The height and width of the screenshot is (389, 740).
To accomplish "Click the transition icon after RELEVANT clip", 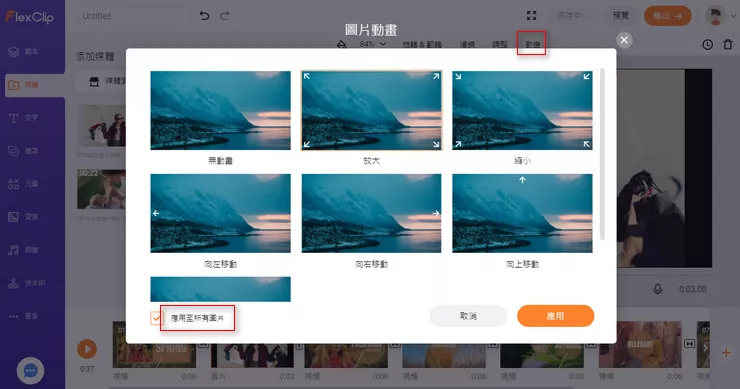I will coord(690,344).
